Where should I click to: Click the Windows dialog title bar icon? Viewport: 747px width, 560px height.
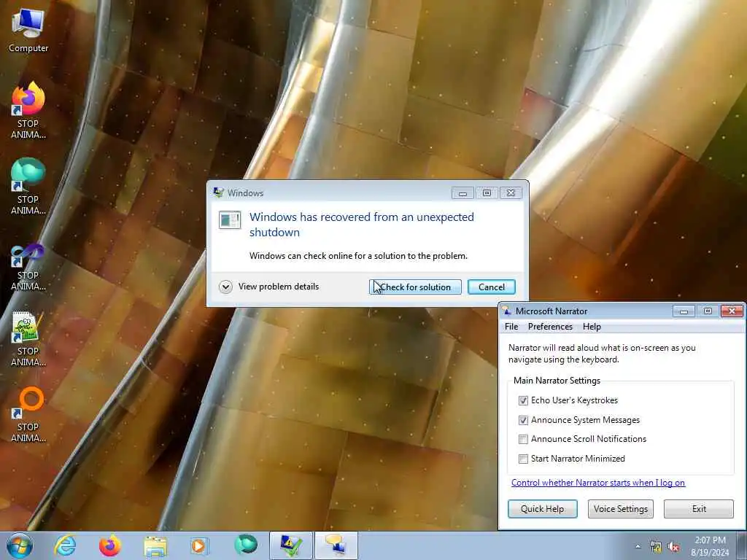click(x=219, y=192)
